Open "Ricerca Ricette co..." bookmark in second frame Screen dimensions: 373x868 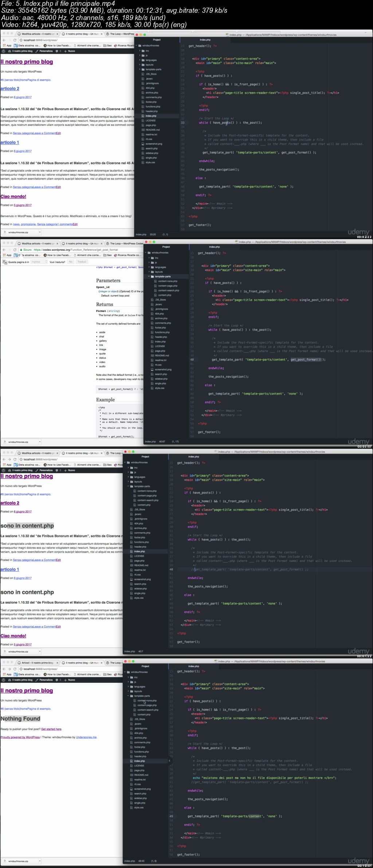pyautogui.click(x=127, y=255)
